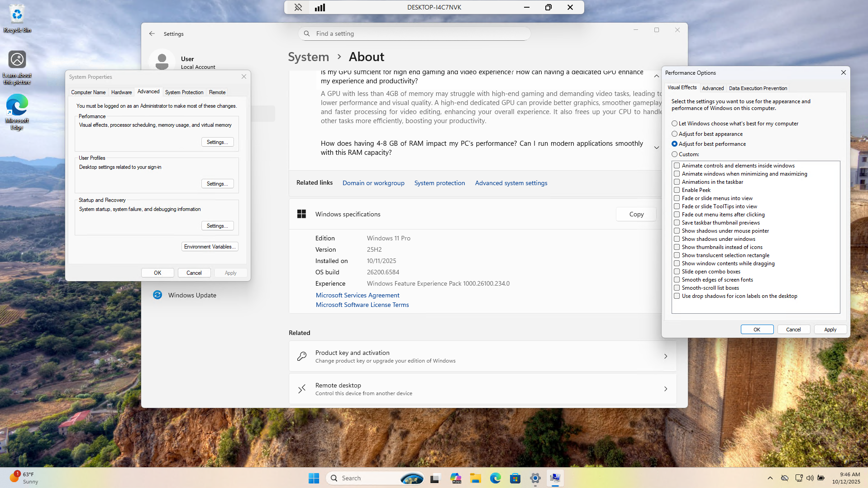Open Microsoft Edge from the taskbar
Image resolution: width=868 pixels, height=488 pixels.
click(x=495, y=478)
